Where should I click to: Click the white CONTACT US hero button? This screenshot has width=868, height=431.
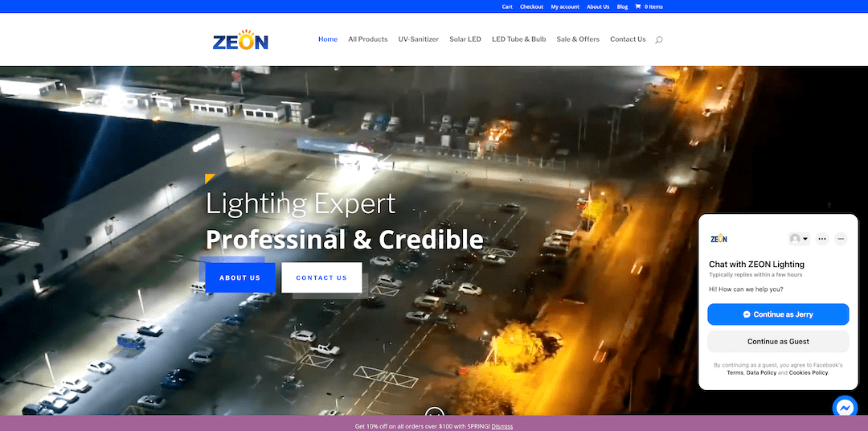[x=321, y=277]
